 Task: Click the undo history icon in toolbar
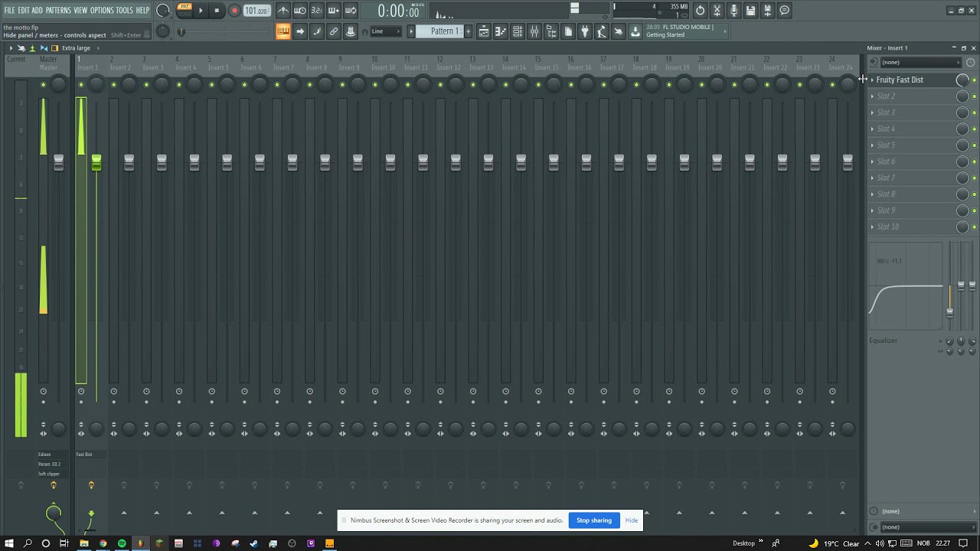700,11
